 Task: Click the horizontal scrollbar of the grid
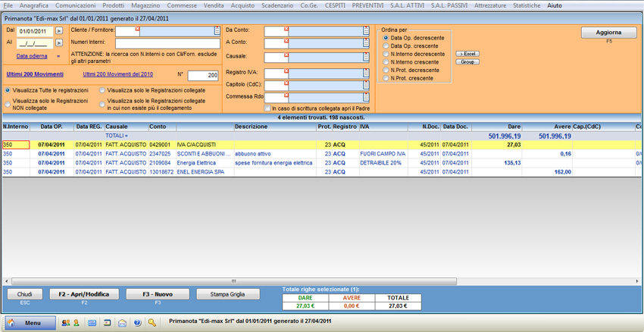tap(233, 281)
